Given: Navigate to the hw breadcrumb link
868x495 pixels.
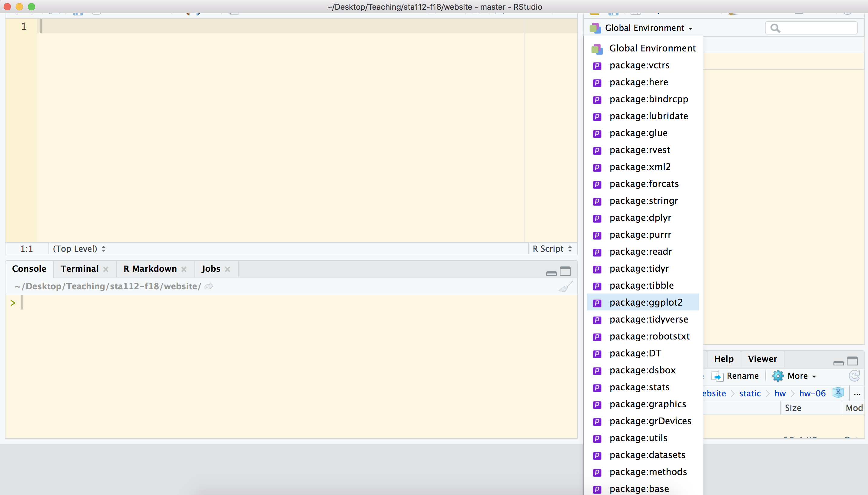Looking at the screenshot, I should [780, 393].
